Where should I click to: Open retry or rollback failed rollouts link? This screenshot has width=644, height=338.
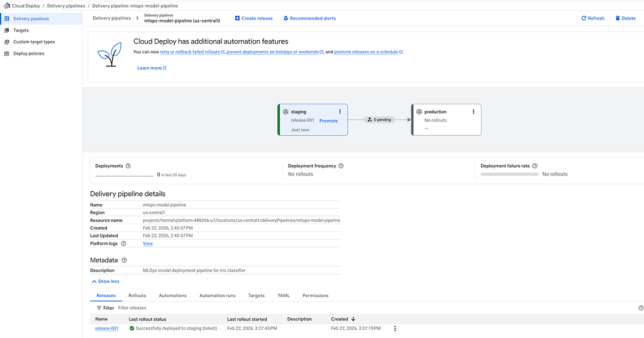point(192,52)
